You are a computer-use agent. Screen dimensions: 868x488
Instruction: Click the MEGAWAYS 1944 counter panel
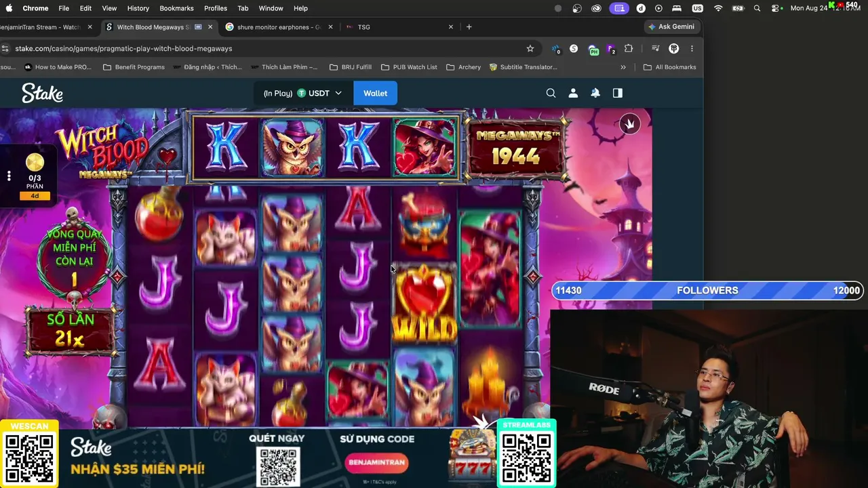[x=517, y=149]
